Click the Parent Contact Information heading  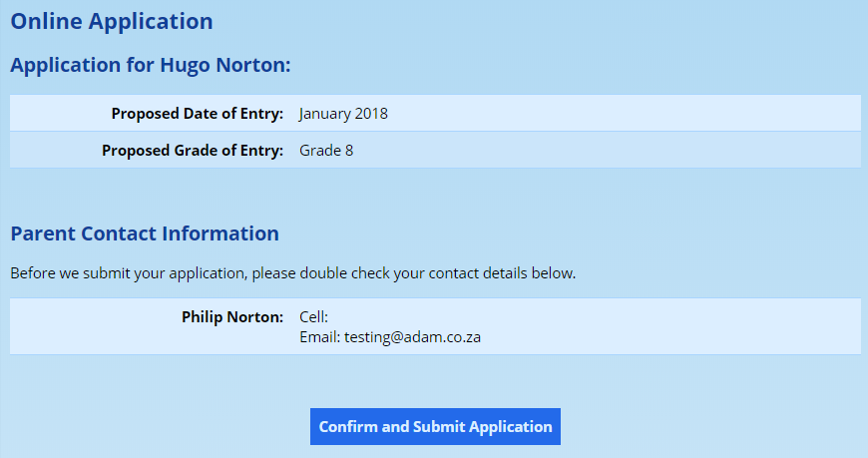pos(145,233)
